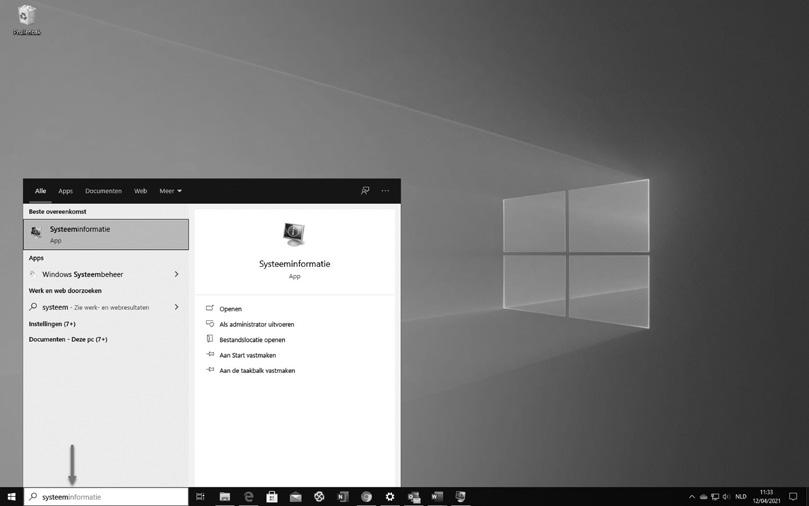
Task: Show hidden system tray icons
Action: (x=692, y=497)
